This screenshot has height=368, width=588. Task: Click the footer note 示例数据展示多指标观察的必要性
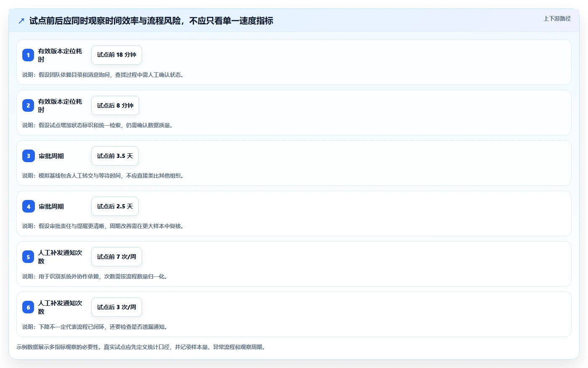141,347
